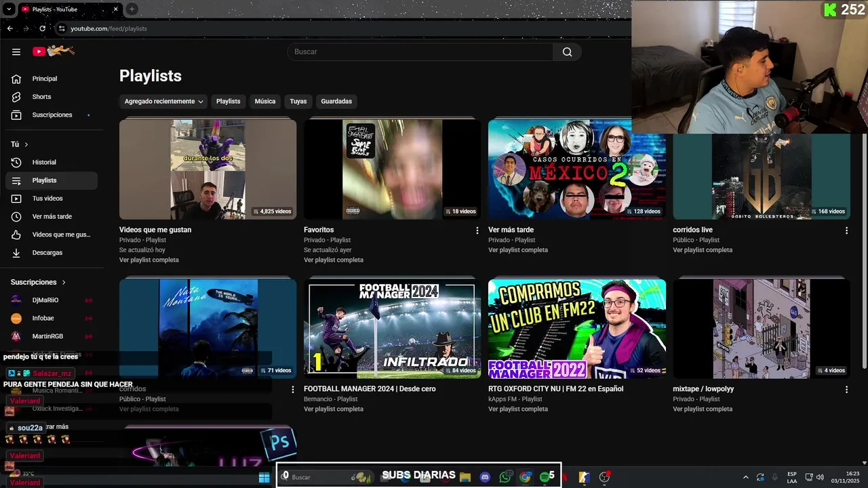This screenshot has width=868, height=488.
Task: Click the Videos que me gustan thumbs-up icon
Action: click(16, 235)
